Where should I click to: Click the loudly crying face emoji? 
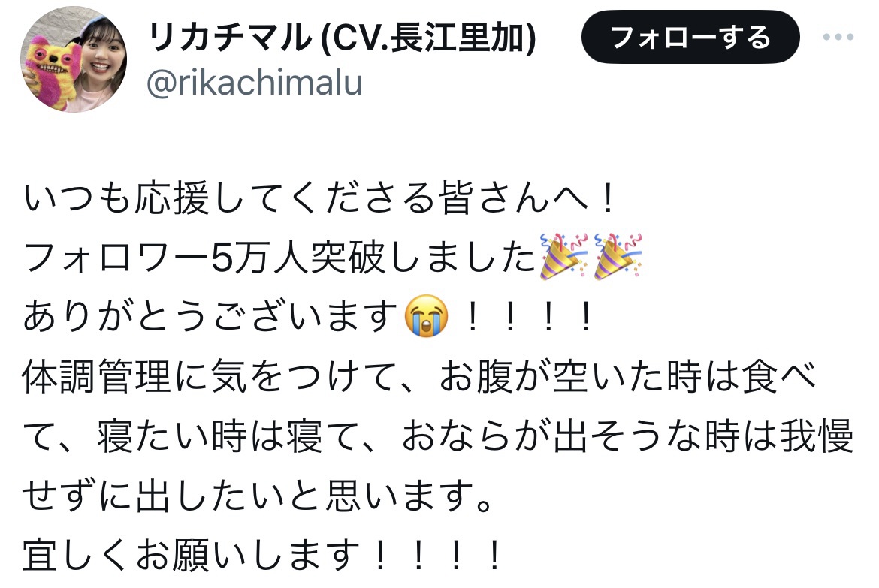426,315
